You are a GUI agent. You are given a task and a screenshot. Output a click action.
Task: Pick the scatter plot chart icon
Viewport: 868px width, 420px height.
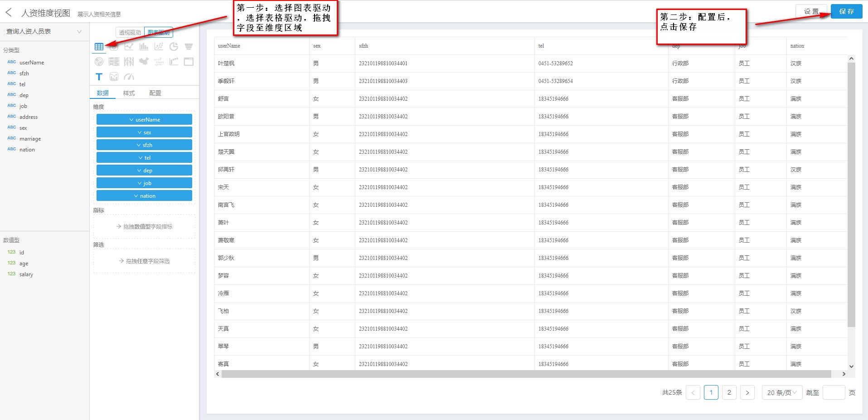(159, 47)
